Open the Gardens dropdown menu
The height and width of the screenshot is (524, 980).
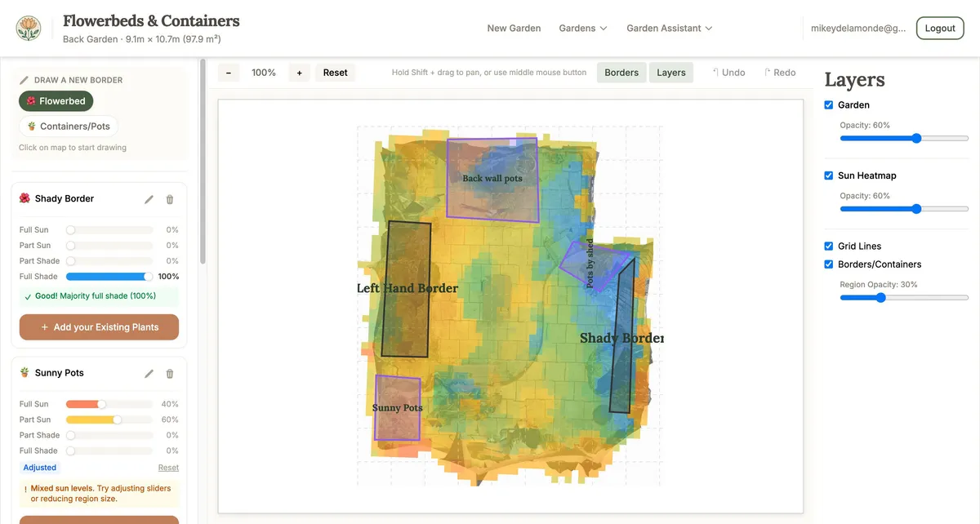(582, 28)
